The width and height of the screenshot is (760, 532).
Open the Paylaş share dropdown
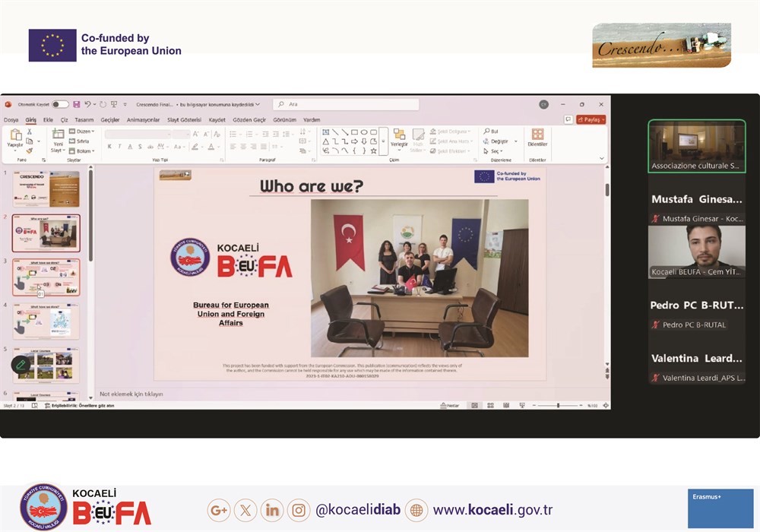tap(591, 119)
